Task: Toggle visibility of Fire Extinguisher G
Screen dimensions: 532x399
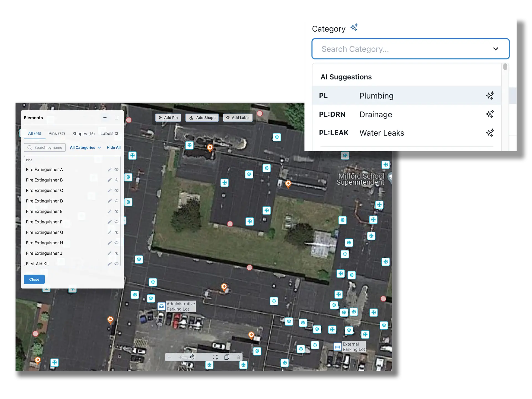Action: tap(117, 232)
